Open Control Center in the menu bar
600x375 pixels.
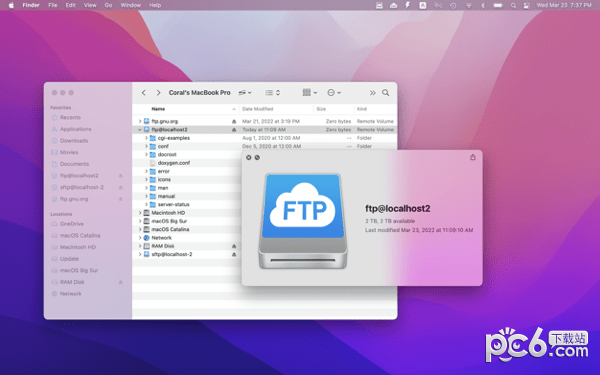click(x=527, y=5)
